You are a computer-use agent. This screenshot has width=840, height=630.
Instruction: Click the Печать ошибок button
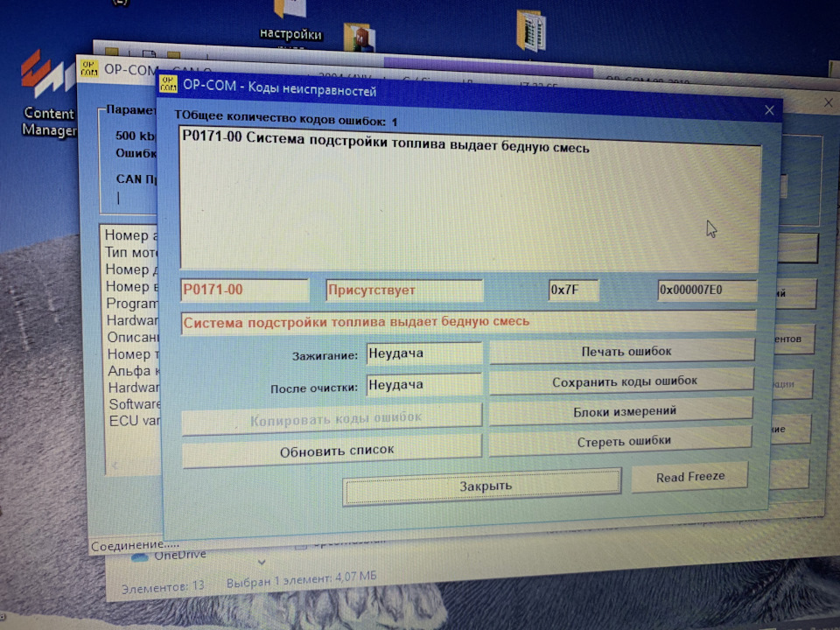click(x=622, y=352)
